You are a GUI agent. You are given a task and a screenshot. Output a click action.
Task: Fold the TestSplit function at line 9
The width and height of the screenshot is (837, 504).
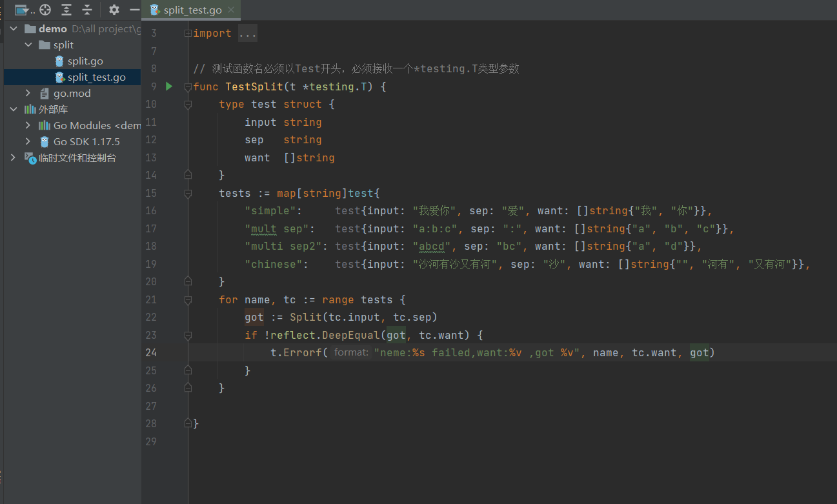point(188,86)
